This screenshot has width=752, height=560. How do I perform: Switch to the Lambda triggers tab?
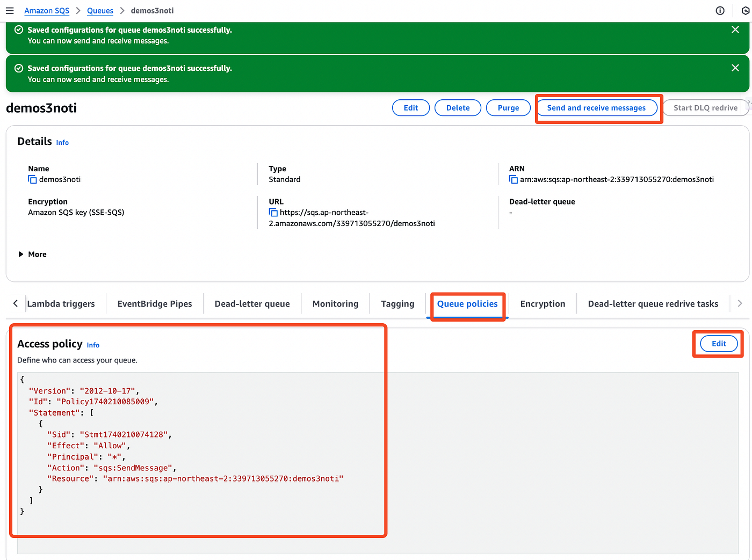click(x=61, y=304)
